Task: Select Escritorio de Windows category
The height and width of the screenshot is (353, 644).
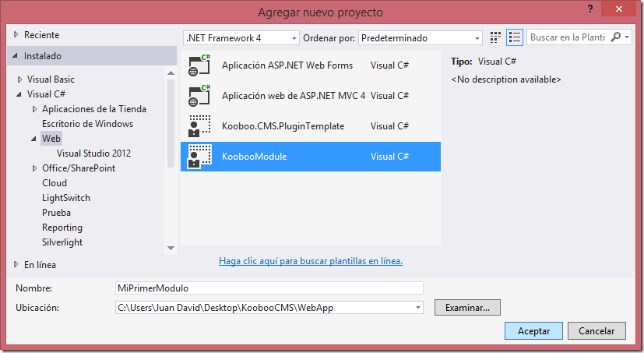Action: pyautogui.click(x=87, y=124)
